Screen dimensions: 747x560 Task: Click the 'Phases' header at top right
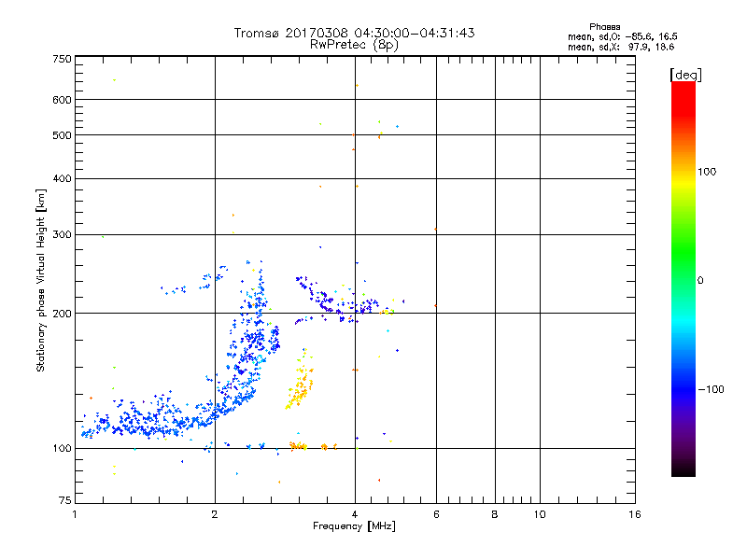604,27
